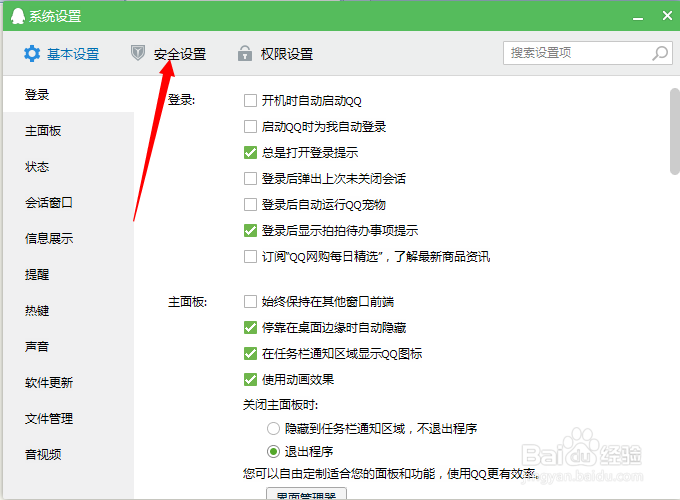Check 登录后自动运行QQ宠物

coord(250,205)
